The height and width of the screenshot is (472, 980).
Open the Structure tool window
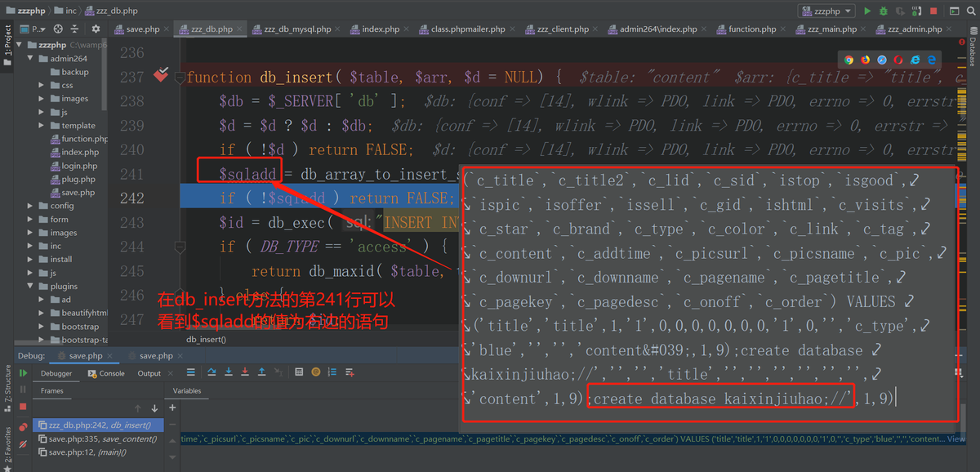click(x=8, y=388)
